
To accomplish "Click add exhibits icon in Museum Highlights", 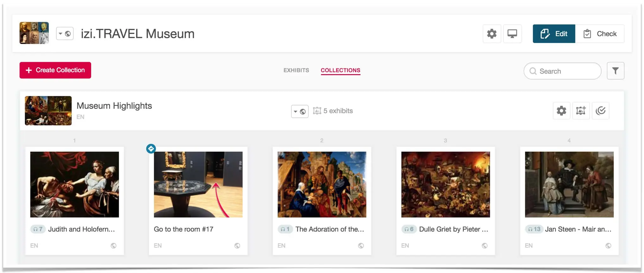I will coord(581,111).
